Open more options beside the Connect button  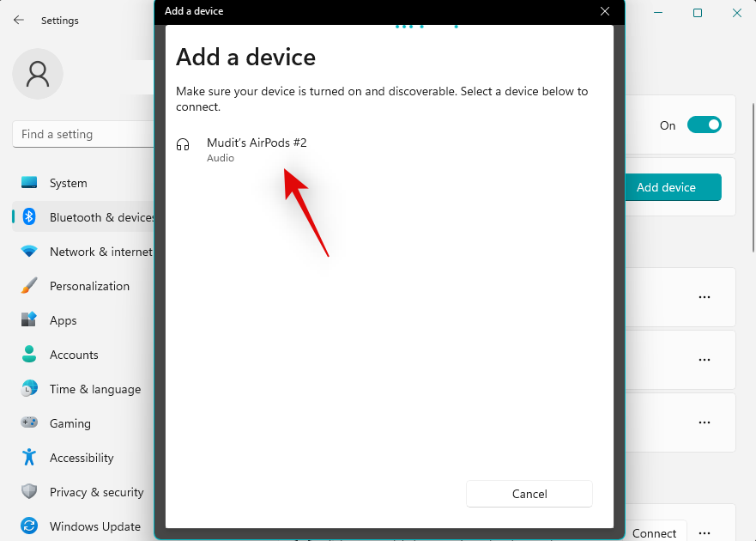705,532
